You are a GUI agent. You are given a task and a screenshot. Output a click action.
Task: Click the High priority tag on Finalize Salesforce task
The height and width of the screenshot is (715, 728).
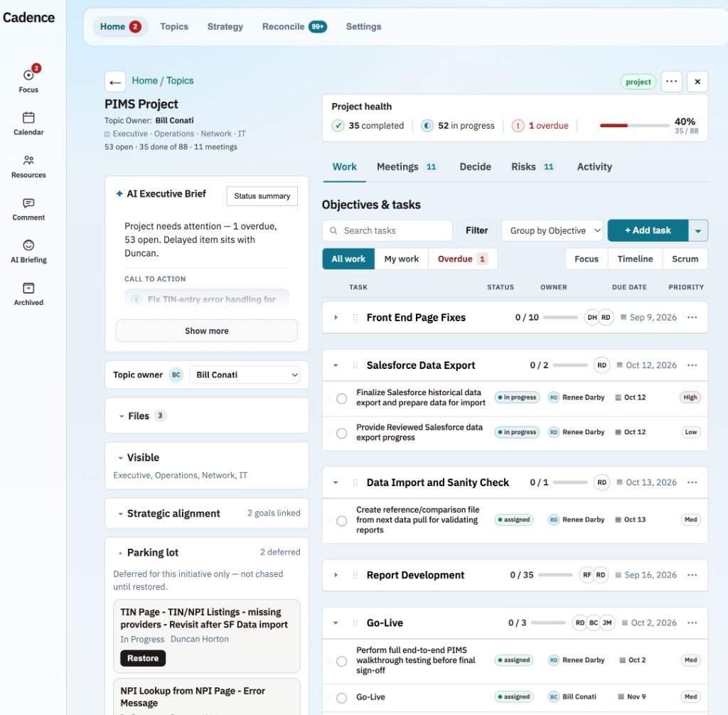(690, 397)
